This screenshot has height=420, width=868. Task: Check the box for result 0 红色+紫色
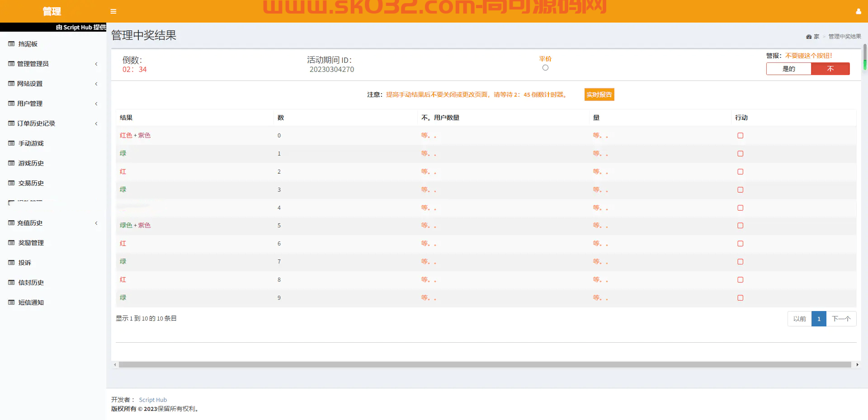pos(740,136)
